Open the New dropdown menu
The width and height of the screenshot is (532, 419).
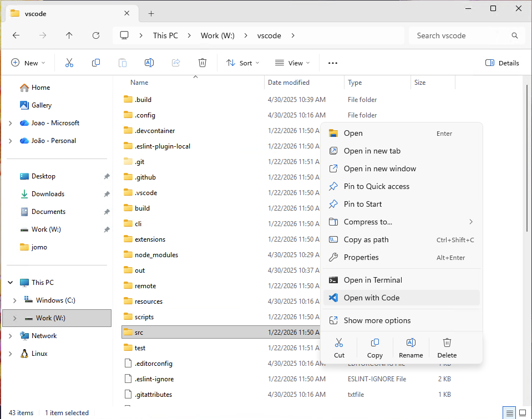[28, 63]
